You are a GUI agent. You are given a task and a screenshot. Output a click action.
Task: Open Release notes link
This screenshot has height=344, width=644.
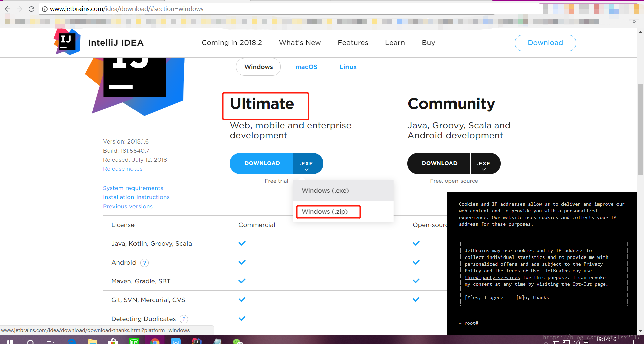[122, 169]
